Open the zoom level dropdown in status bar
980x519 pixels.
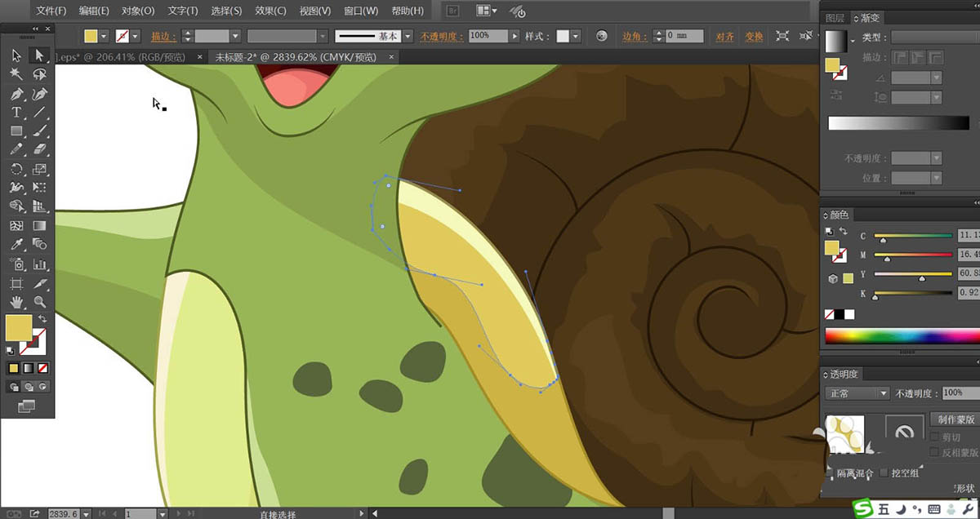(87, 514)
